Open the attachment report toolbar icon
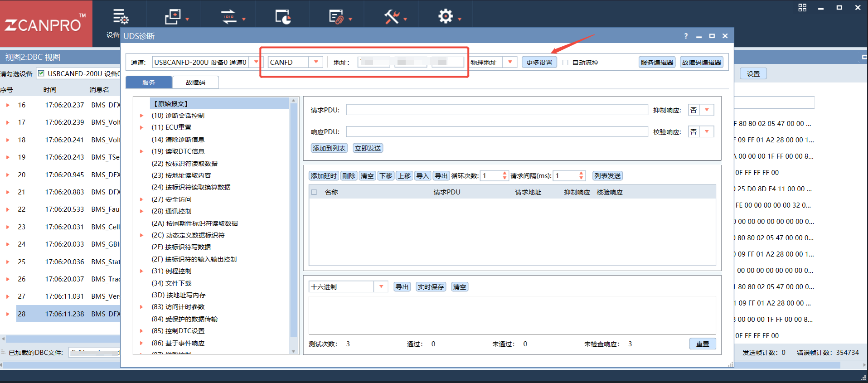The width and height of the screenshot is (868, 383). pos(336,17)
